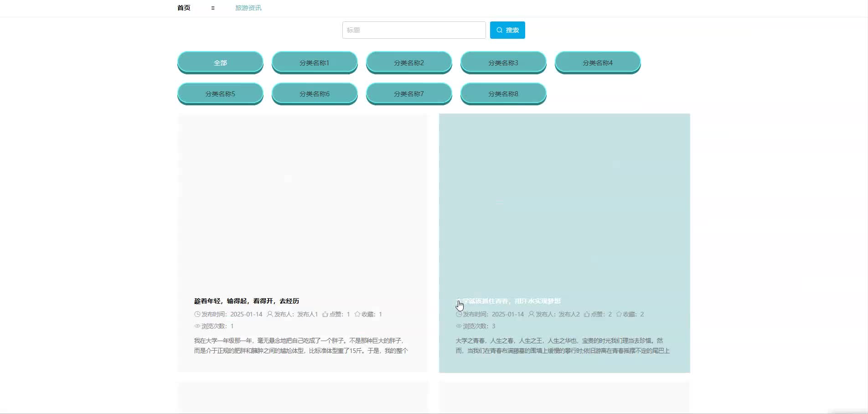Click the highlighted second article's image area
Screen dimensions: 868x414
tap(564, 201)
